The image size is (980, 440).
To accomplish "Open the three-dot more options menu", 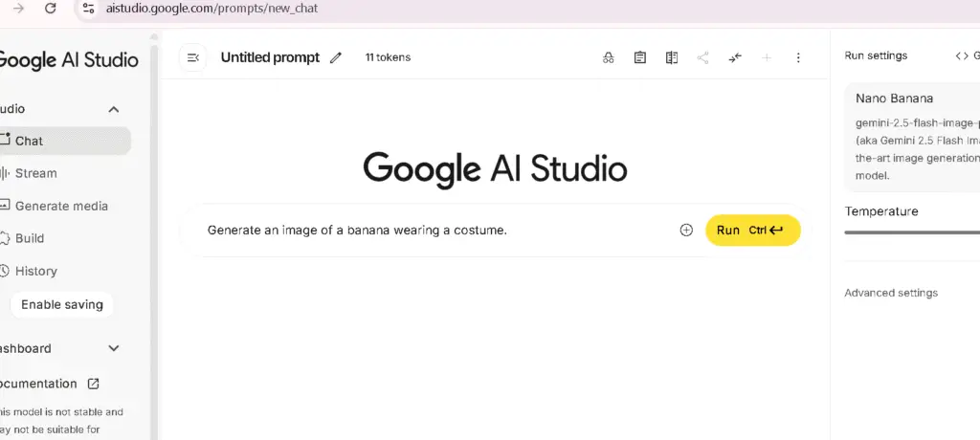I will pyautogui.click(x=798, y=58).
